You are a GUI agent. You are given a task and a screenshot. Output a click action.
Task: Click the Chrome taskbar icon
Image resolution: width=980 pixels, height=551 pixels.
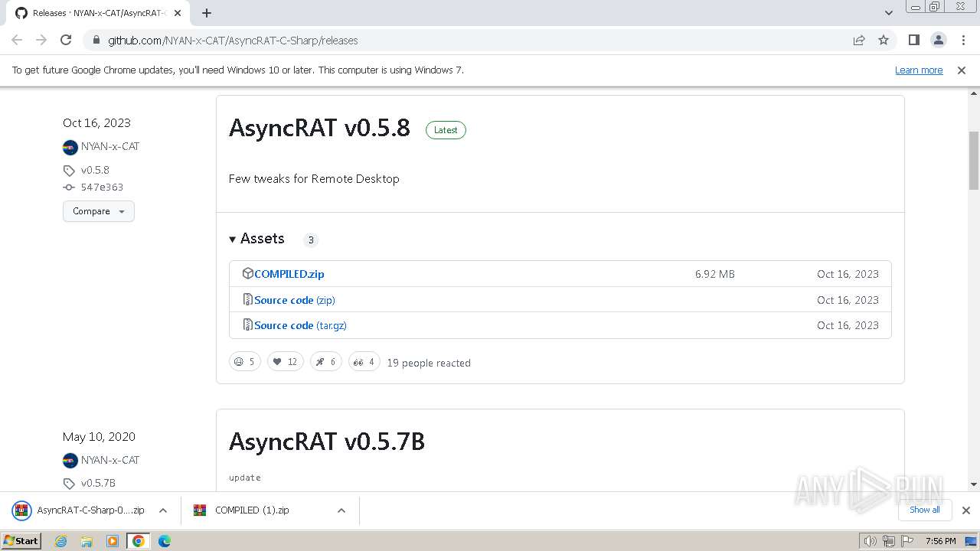click(x=139, y=541)
